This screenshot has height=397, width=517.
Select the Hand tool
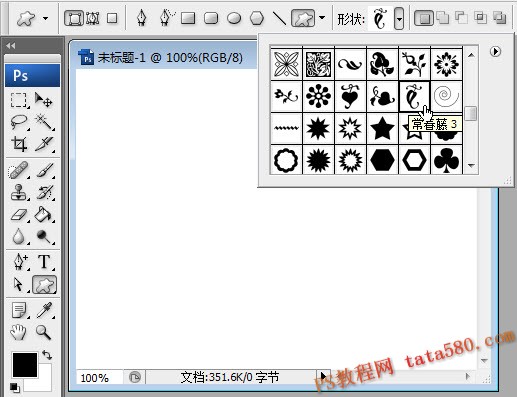pos(19,332)
